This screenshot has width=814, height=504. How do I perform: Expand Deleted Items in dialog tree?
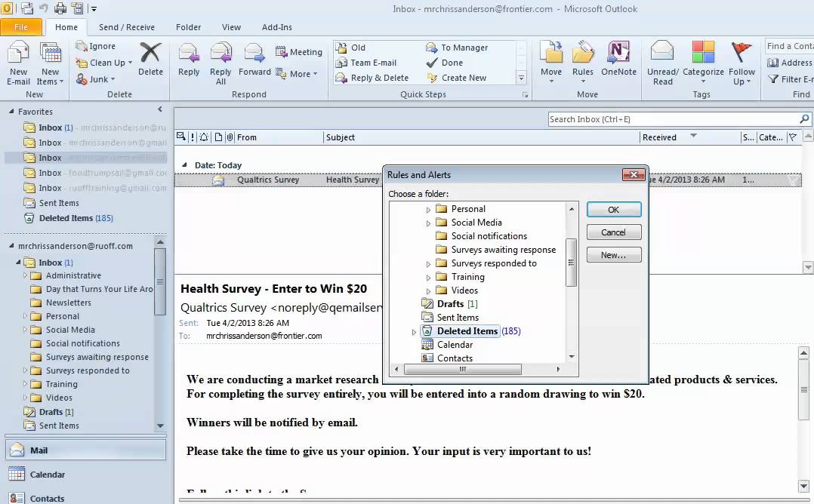pyautogui.click(x=414, y=332)
